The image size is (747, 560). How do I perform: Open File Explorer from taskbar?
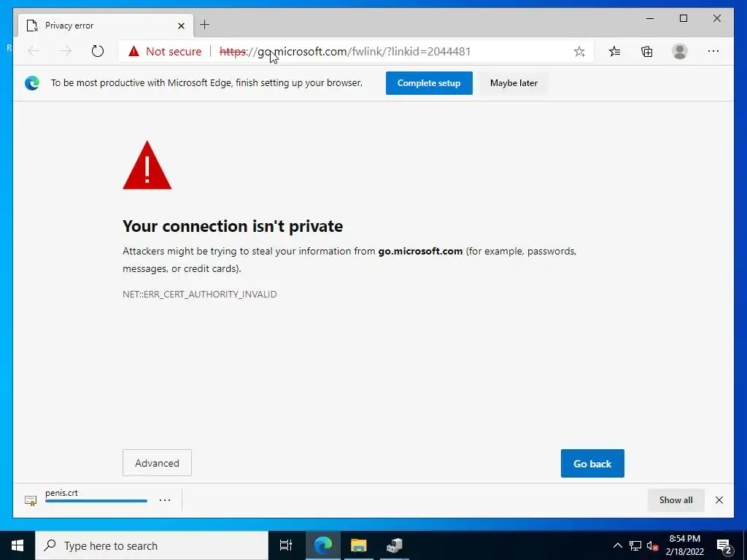pyautogui.click(x=359, y=545)
